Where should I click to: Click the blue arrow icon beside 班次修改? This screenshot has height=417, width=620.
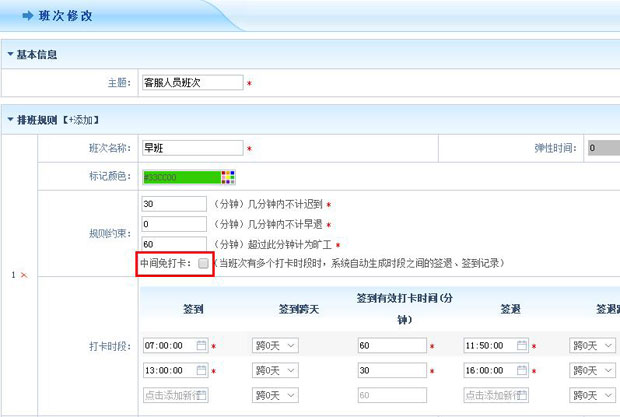tap(28, 16)
